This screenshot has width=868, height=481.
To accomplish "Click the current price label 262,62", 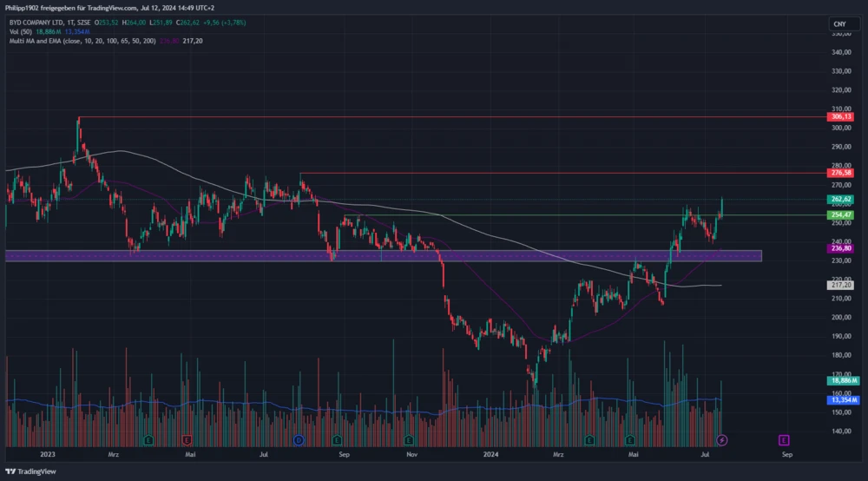I will click(x=840, y=199).
